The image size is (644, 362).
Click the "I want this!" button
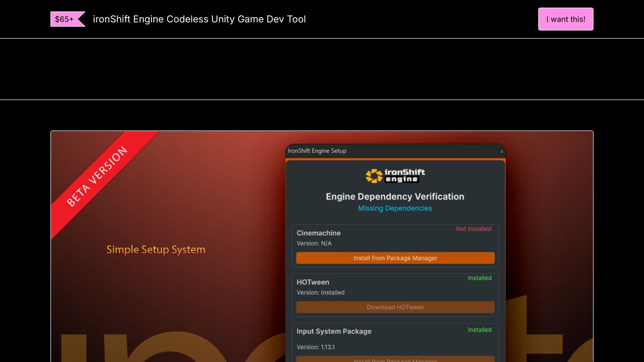click(x=565, y=19)
